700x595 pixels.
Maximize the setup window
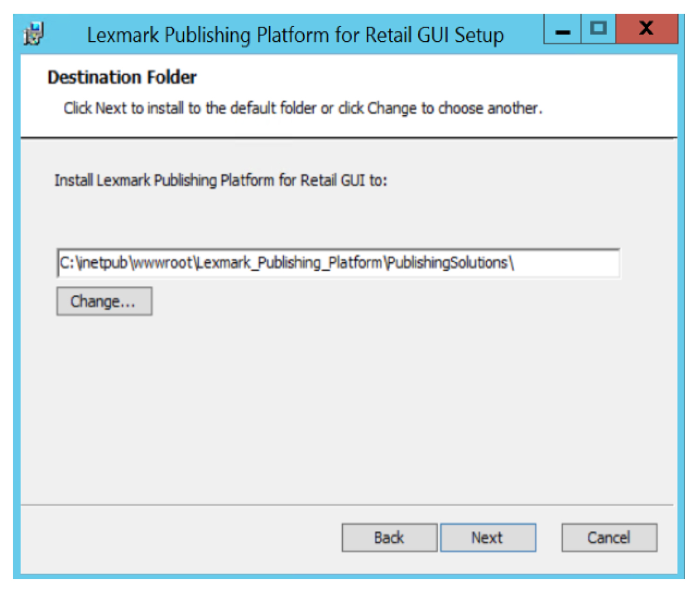[598, 29]
